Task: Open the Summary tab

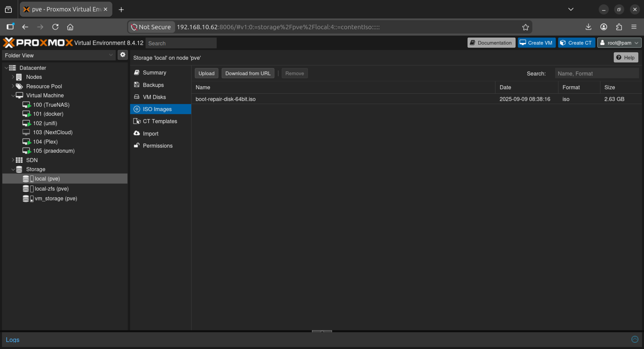Action: [x=161, y=73]
